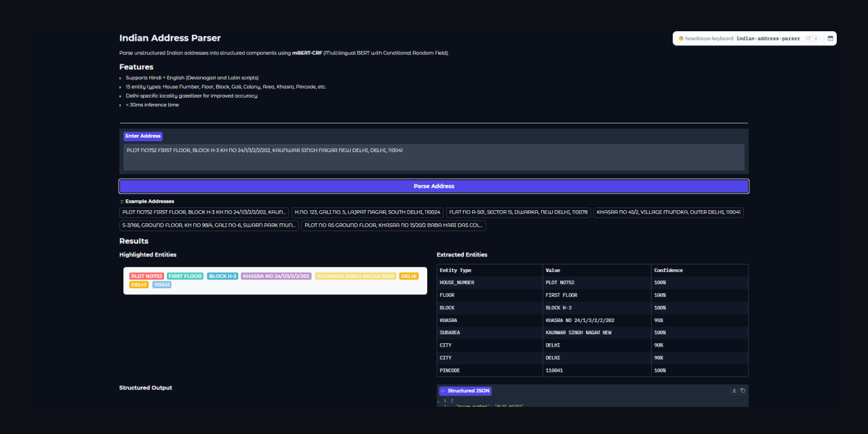Select the S-3/166, GROUND FLOOR example

(x=209, y=225)
